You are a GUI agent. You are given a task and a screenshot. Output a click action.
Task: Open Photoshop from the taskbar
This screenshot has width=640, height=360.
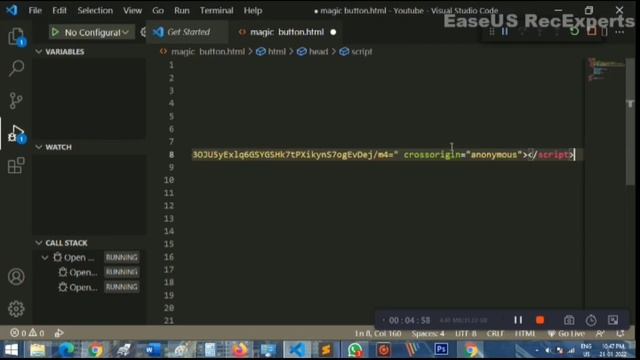pos(441,349)
